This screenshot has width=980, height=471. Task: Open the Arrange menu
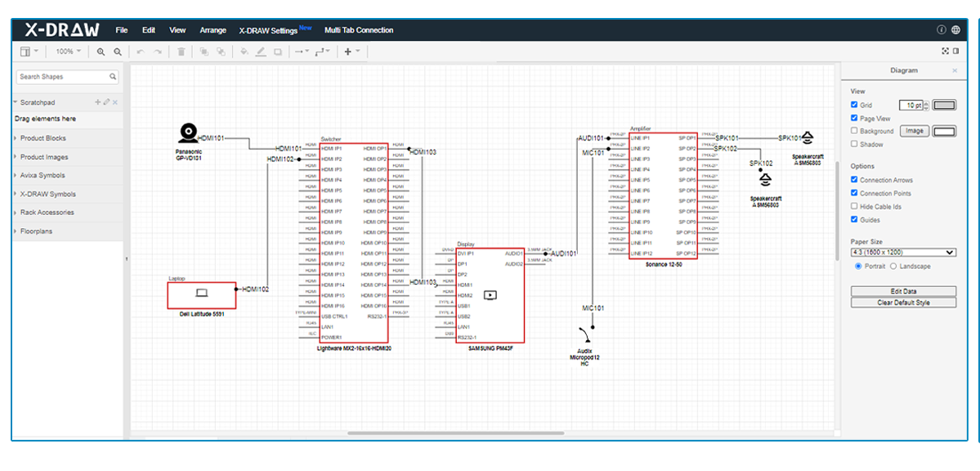click(213, 30)
